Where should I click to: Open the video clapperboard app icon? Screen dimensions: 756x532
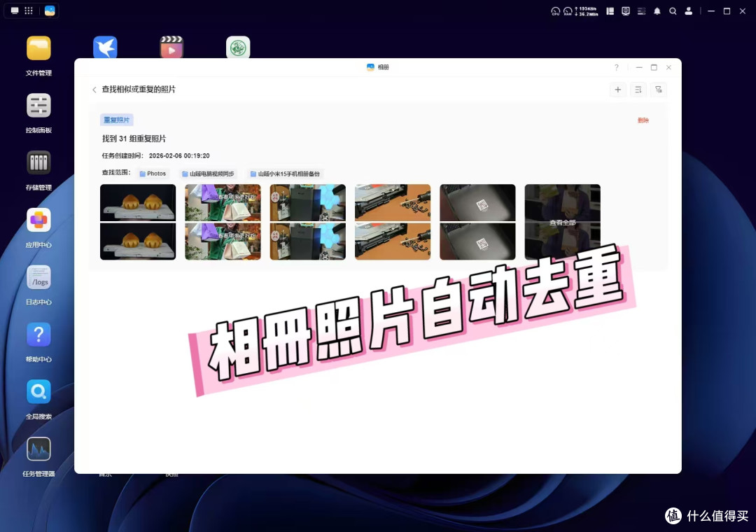point(171,48)
